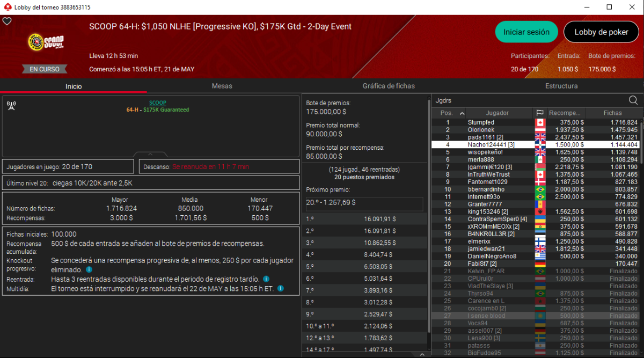Viewport: 644px width, 358px height.
Task: Select eliminated player cocojamb0 [2]
Action: coord(536,308)
